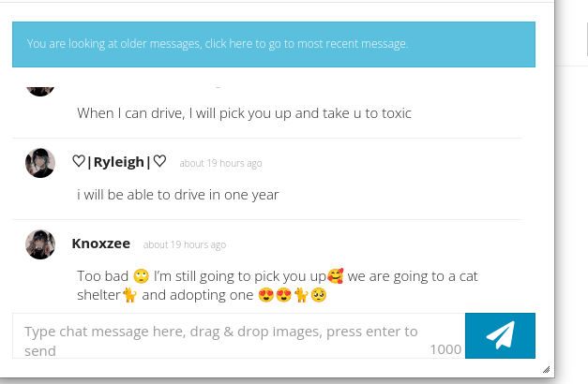The width and height of the screenshot is (588, 384).
Task: Click the timestamp next to Knoxzee's name
Action: [x=185, y=244]
